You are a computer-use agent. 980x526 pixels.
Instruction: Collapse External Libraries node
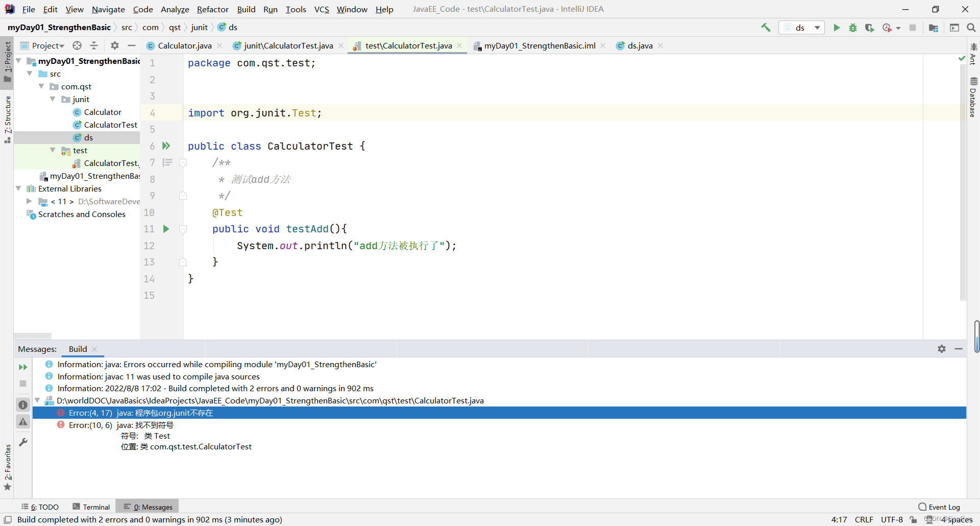(x=18, y=188)
